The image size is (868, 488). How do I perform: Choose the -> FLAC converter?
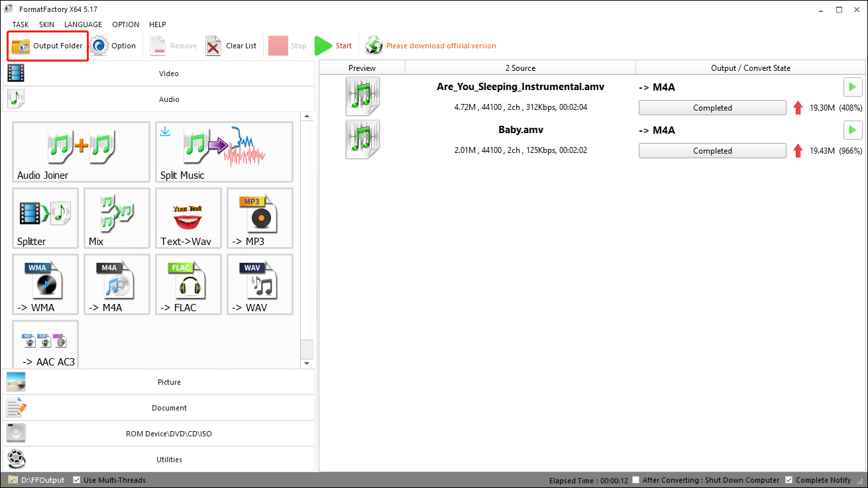(188, 284)
